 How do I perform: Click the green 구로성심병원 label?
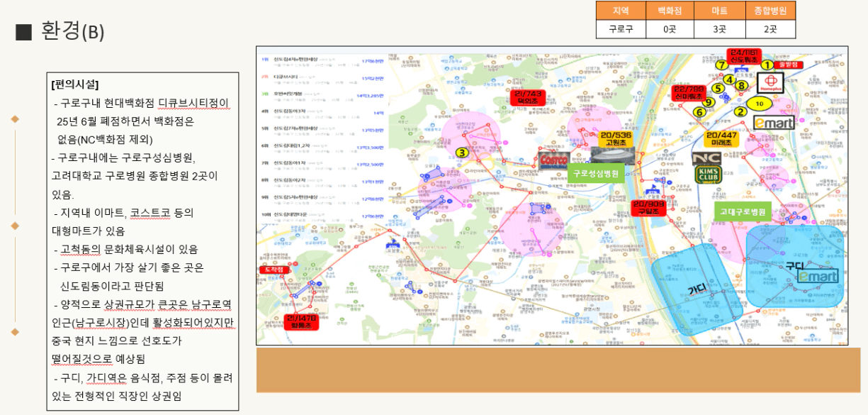coord(595,173)
